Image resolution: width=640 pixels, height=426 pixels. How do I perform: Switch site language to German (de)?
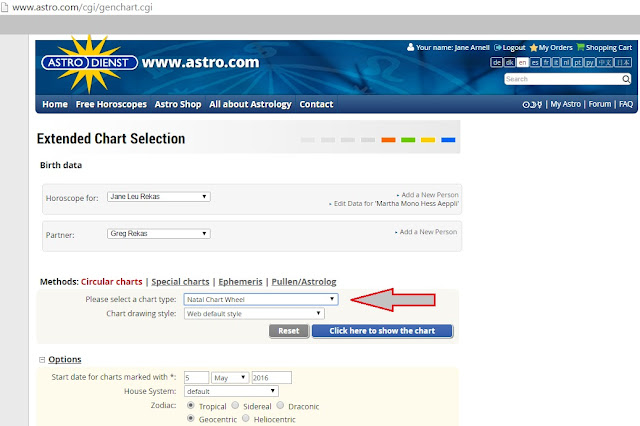click(x=496, y=62)
